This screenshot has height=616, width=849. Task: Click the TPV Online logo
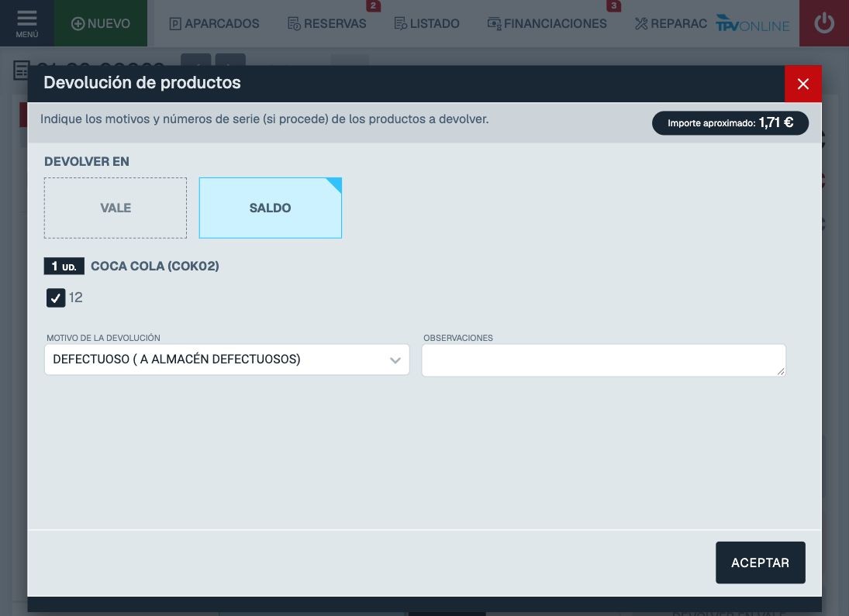[x=753, y=24]
